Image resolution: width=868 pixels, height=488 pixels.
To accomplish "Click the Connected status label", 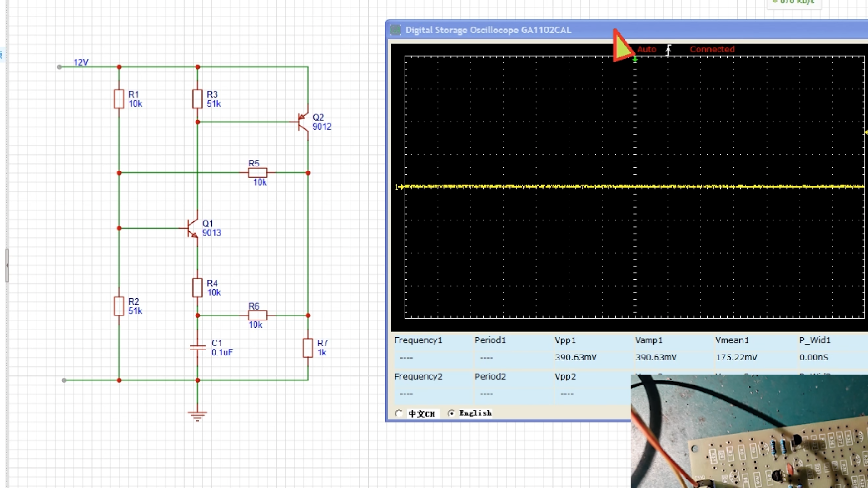I will click(x=712, y=49).
